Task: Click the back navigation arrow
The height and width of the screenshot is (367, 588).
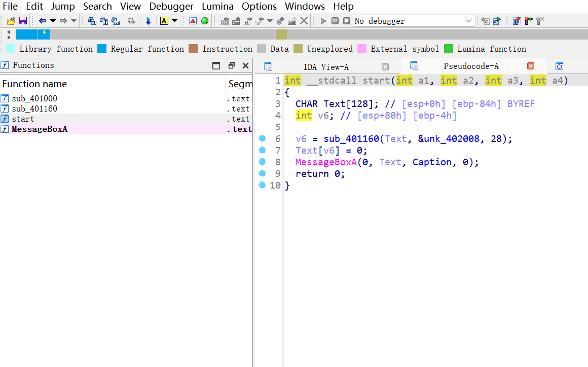Action: click(x=42, y=21)
